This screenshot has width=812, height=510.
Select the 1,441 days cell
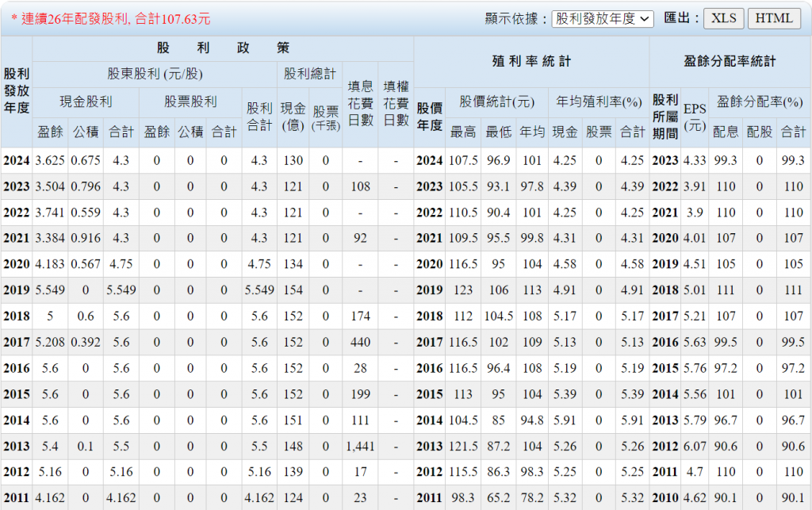tap(360, 447)
